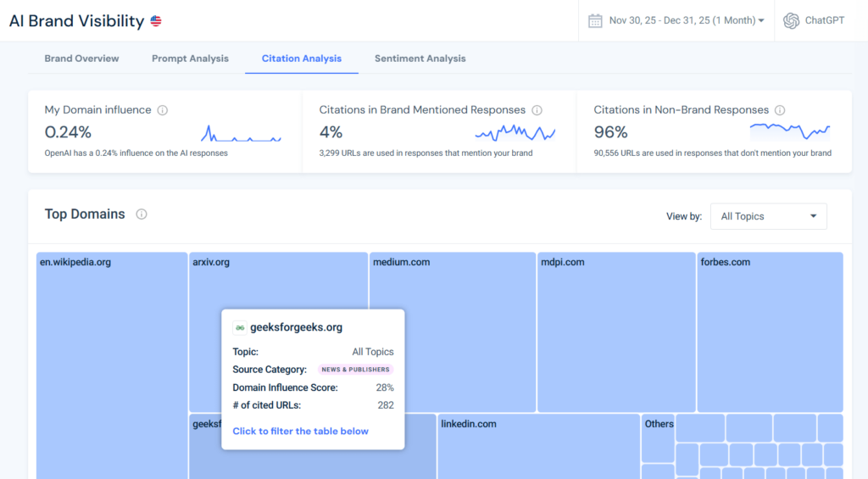Go to the Sentiment Analysis tab
Image resolution: width=868 pixels, height=479 pixels.
pyautogui.click(x=420, y=58)
